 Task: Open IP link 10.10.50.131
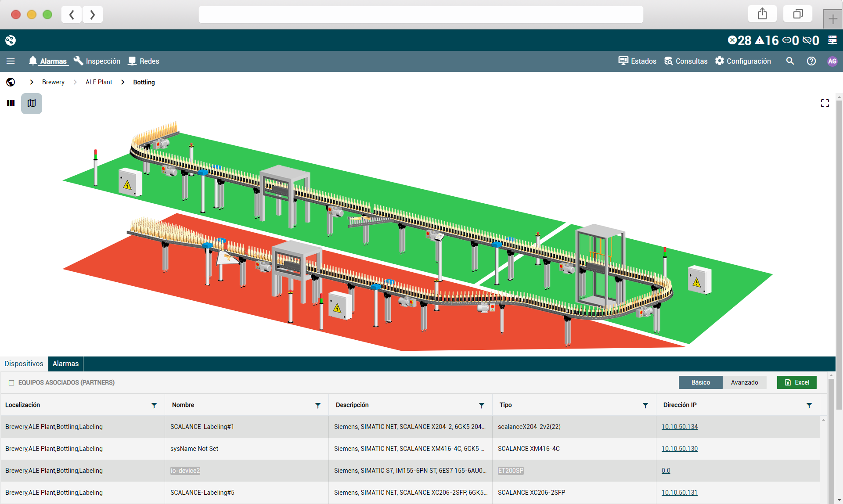(x=679, y=493)
